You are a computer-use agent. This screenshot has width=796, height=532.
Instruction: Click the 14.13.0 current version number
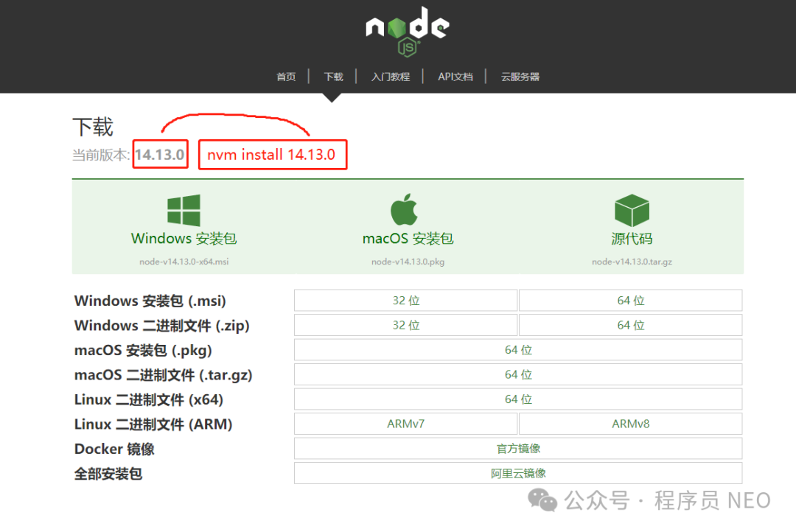tap(160, 154)
